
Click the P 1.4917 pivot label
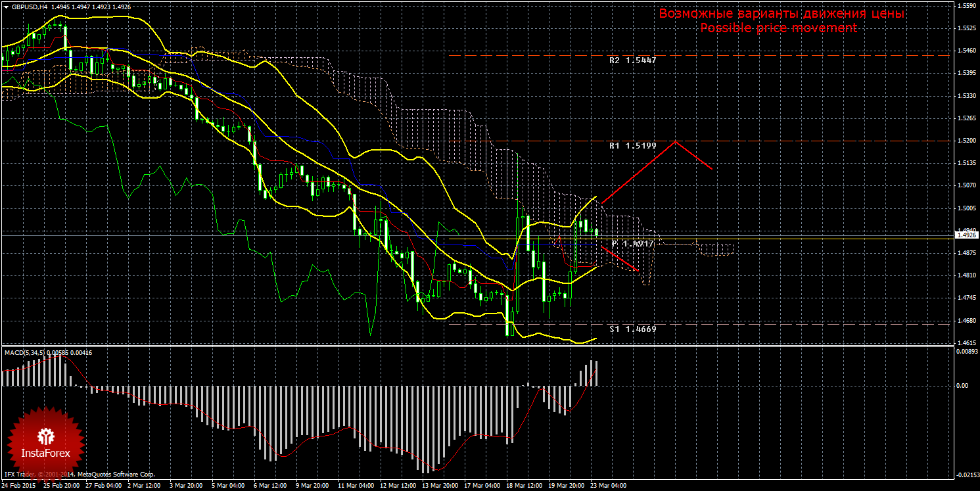[632, 244]
